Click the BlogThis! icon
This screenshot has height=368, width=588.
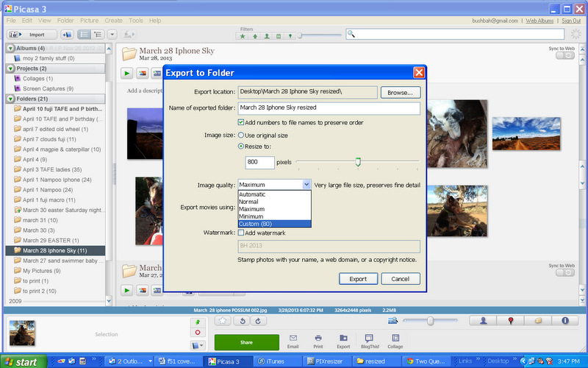[x=369, y=339]
